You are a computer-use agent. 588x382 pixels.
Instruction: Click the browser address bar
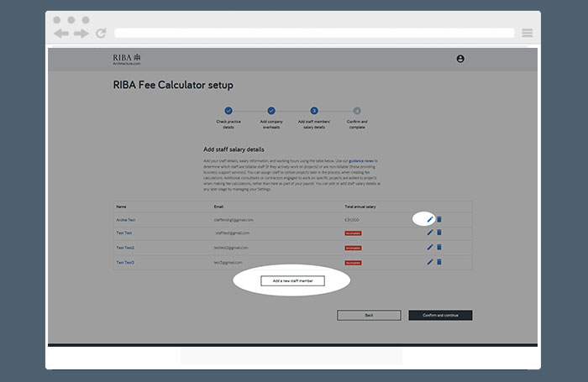pos(314,34)
